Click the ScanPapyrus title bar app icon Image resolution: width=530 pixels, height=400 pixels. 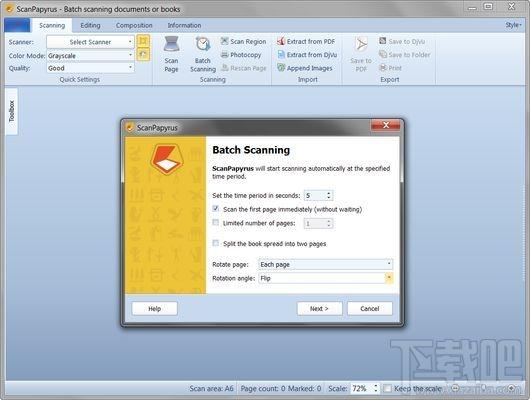point(9,9)
